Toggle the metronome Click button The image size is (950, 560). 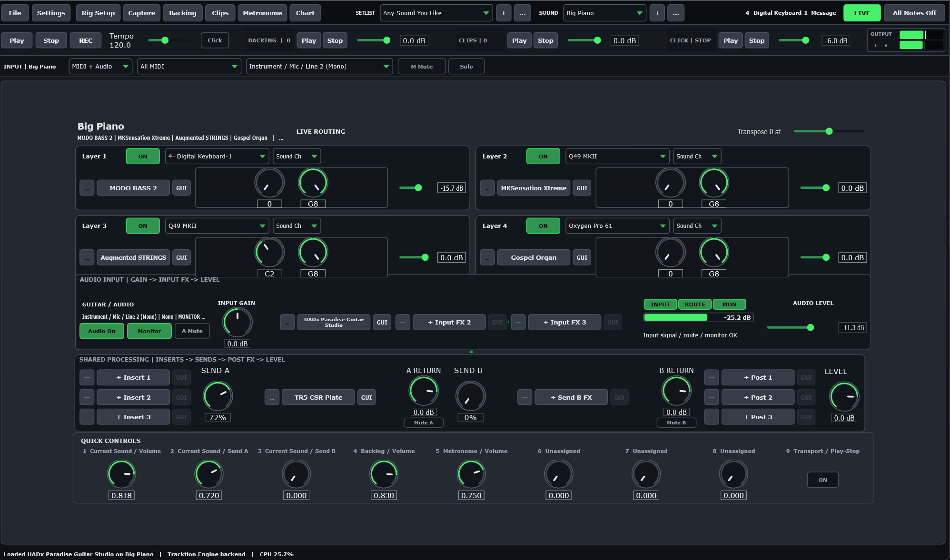[x=215, y=40]
